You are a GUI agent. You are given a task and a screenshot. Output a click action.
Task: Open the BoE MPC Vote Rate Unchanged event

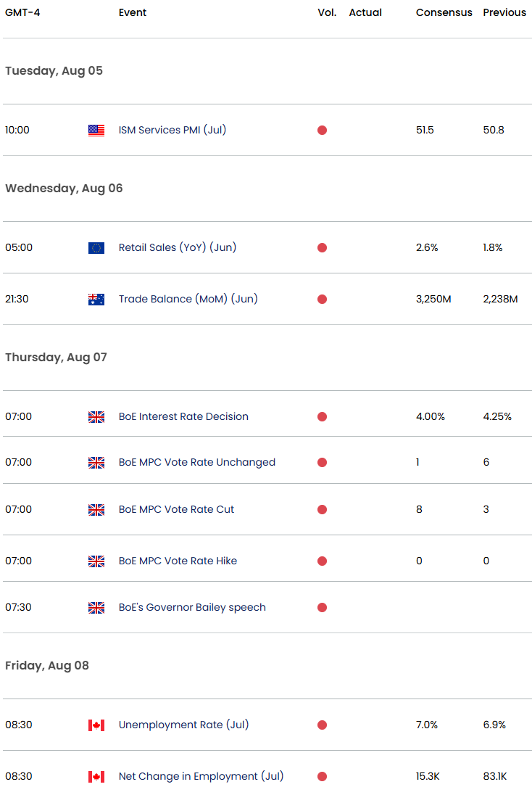tap(196, 462)
